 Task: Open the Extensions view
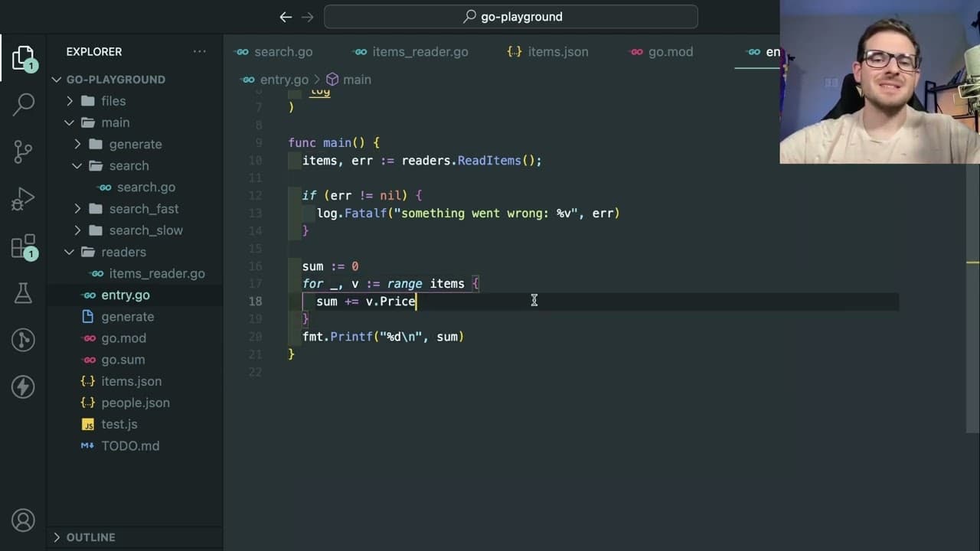click(x=23, y=246)
